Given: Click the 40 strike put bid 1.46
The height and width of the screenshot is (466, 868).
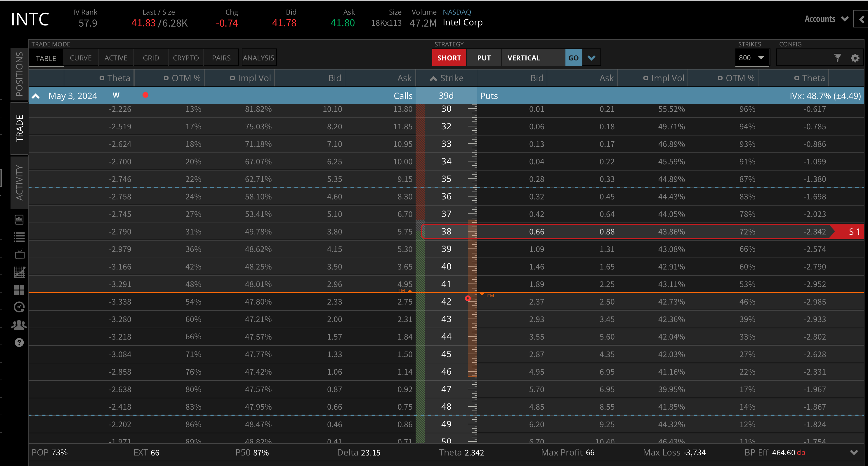Looking at the screenshot, I should (x=536, y=267).
